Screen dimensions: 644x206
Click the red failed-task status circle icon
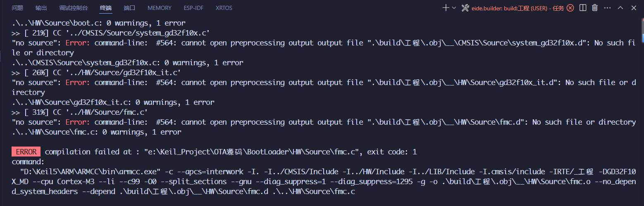pos(570,8)
